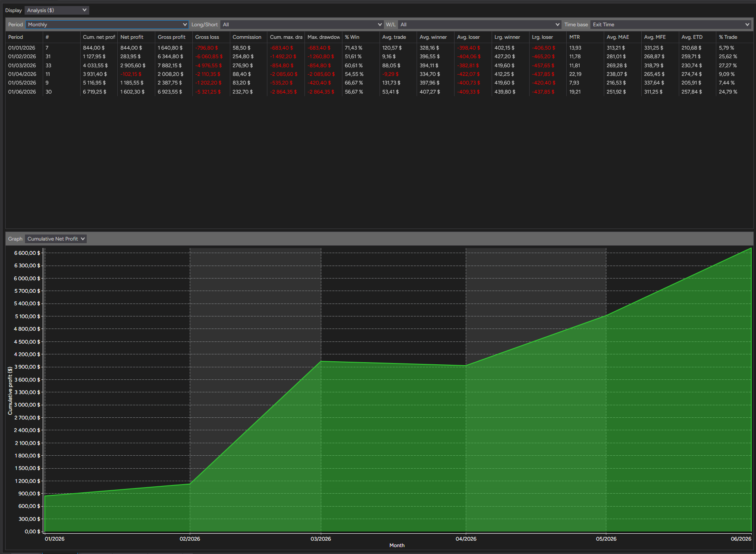The image size is (756, 554).
Task: Click the Avg. MAE value 313,21 $
Action: click(x=617, y=48)
